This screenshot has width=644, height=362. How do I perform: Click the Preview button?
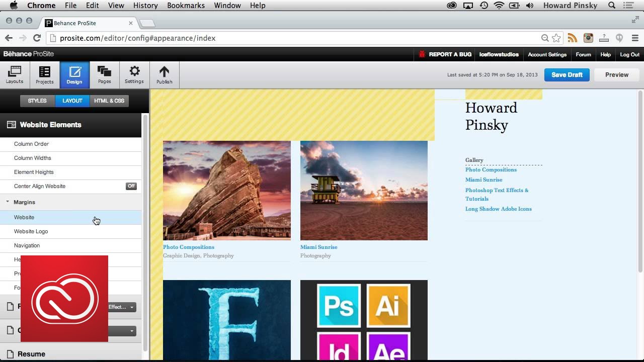(616, 75)
